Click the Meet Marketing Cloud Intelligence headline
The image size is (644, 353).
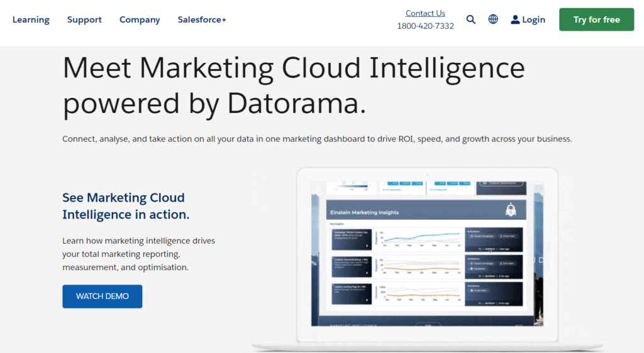pyautogui.click(x=294, y=85)
